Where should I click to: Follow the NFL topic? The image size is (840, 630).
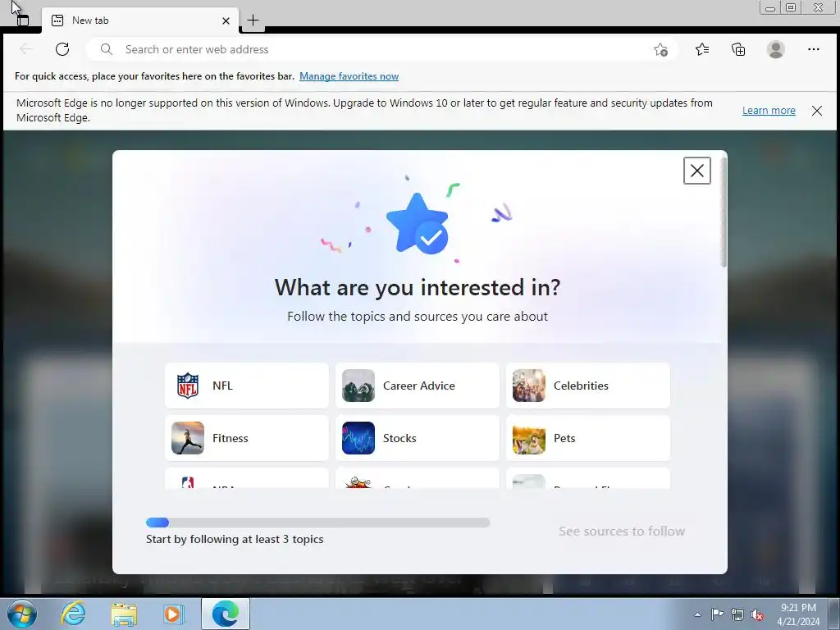pos(246,386)
